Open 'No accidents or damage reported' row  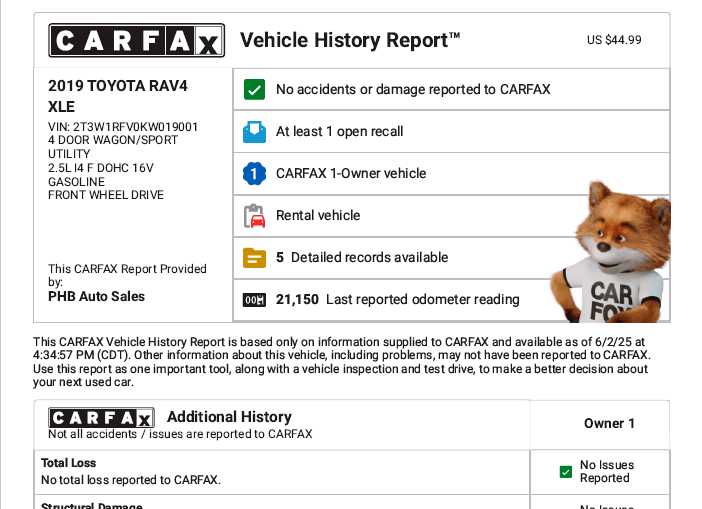(x=412, y=90)
